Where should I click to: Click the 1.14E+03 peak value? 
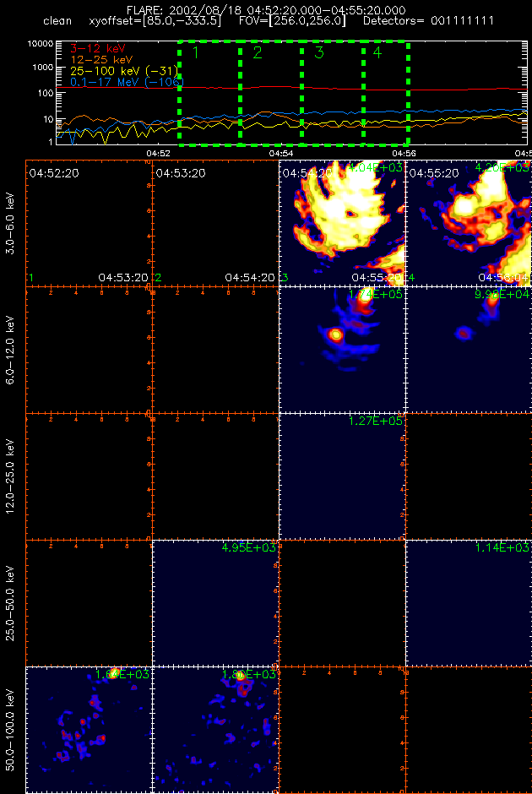click(x=502, y=547)
